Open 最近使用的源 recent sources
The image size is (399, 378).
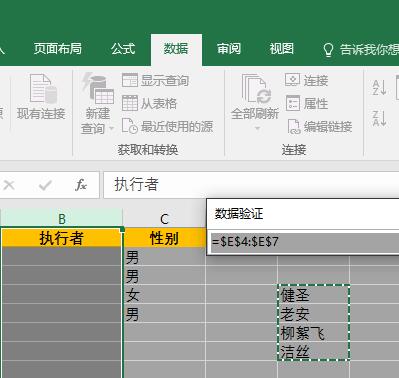point(130,126)
